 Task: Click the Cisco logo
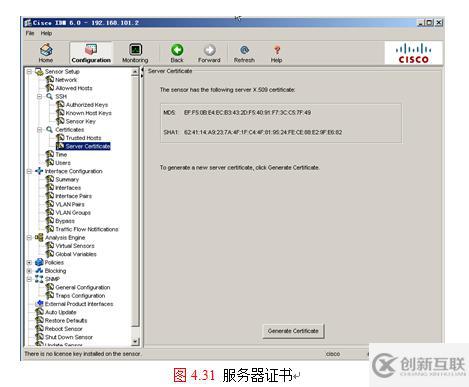pyautogui.click(x=413, y=53)
